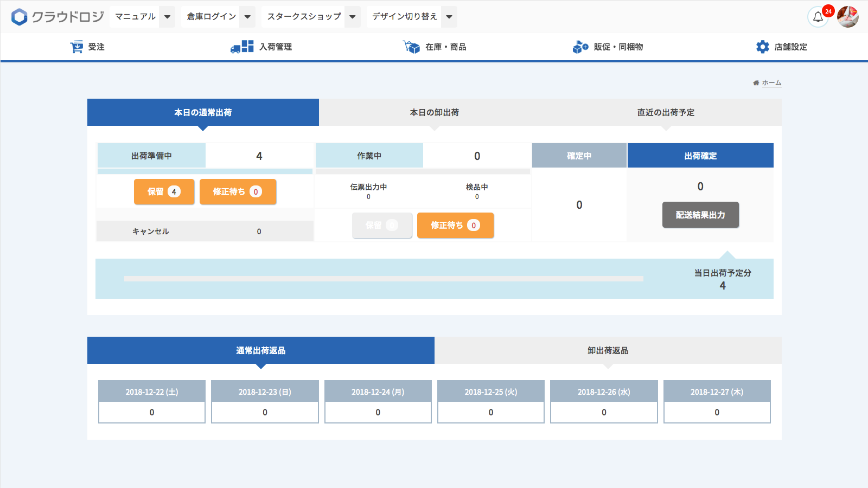Click the 在庫・商品 box cart icon

[411, 47]
